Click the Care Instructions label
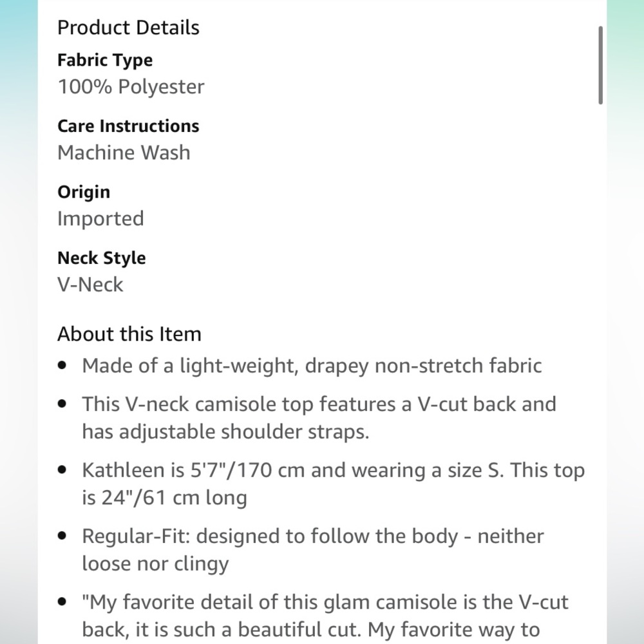Image resolution: width=644 pixels, height=644 pixels. point(128,126)
